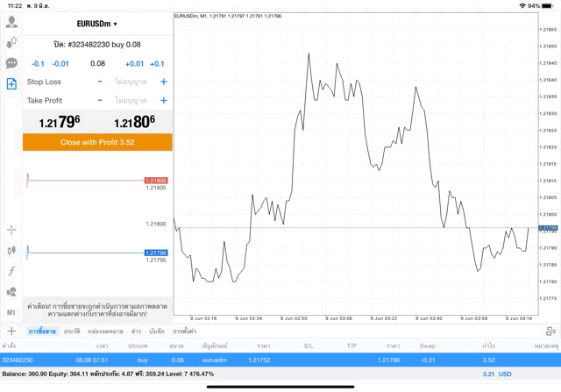Image resolution: width=561 pixels, height=392 pixels.
Task: Tap the Stop Loss value field
Action: point(131,82)
